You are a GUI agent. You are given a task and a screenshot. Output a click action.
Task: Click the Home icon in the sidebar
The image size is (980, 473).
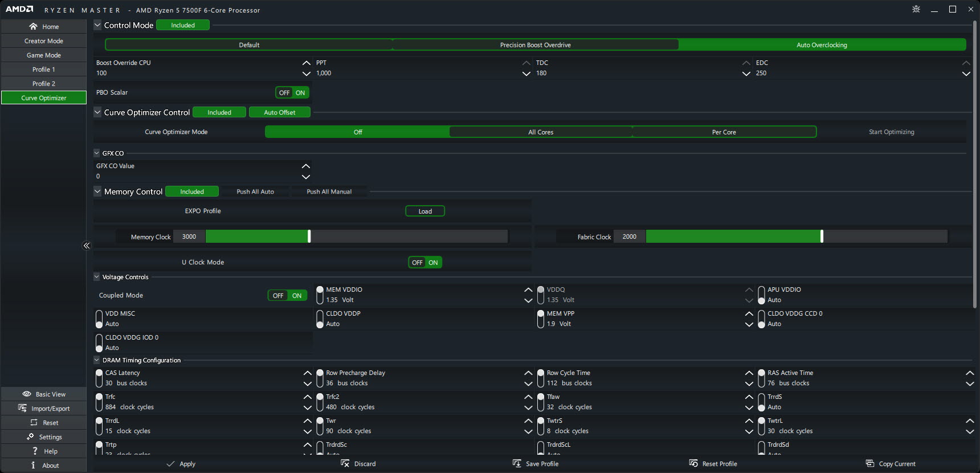[x=33, y=26]
